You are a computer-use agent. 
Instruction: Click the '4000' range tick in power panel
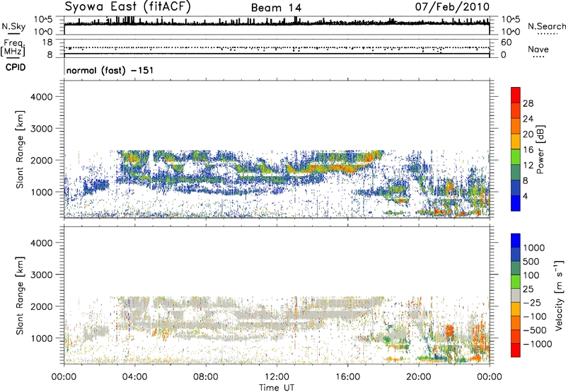42,97
